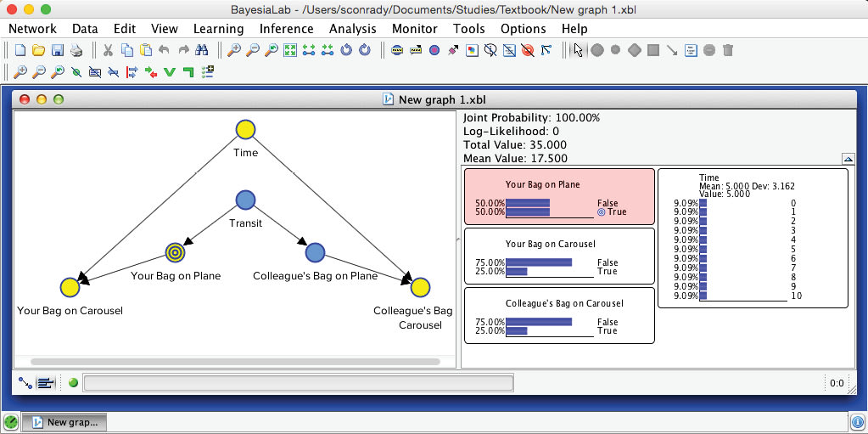Image resolution: width=868 pixels, height=434 pixels.
Task: Open search with the binoculars icon
Action: (201, 50)
